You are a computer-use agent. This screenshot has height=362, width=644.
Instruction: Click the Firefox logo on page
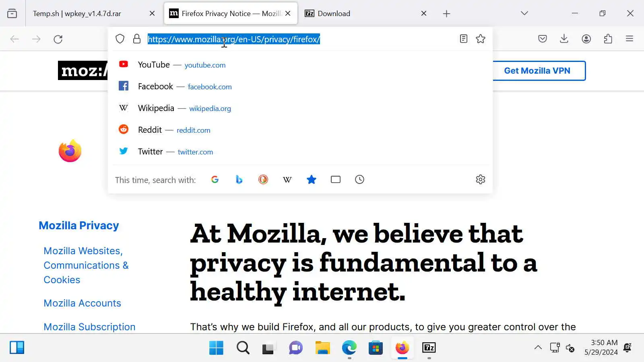[x=70, y=151]
